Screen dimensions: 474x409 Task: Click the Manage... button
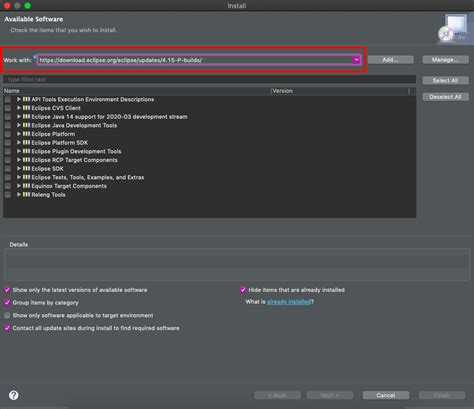pos(445,60)
